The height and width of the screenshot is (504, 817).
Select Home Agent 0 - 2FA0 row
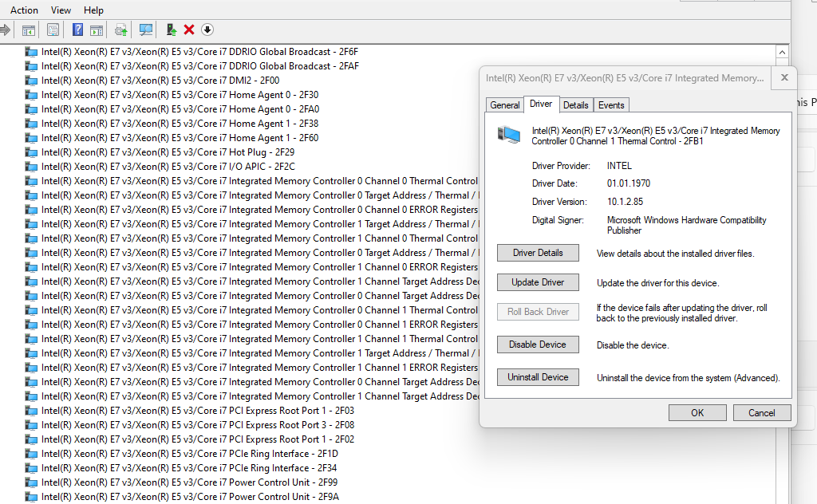pos(180,109)
